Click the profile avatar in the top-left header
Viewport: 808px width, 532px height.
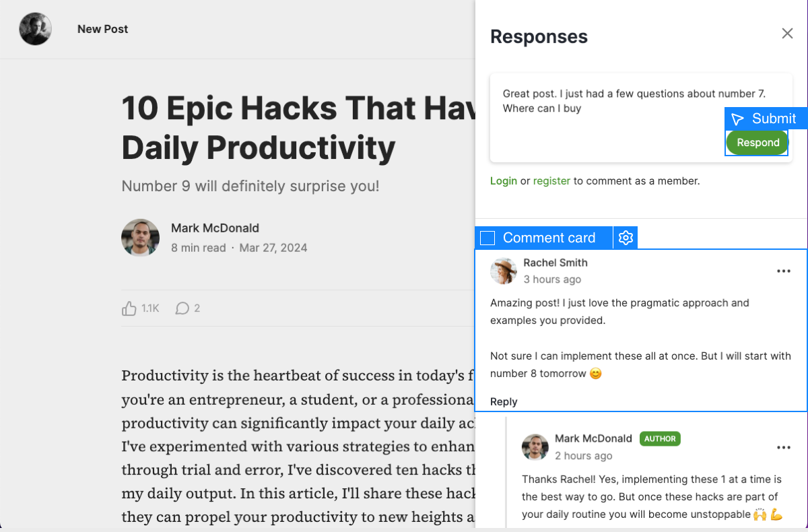coord(36,29)
